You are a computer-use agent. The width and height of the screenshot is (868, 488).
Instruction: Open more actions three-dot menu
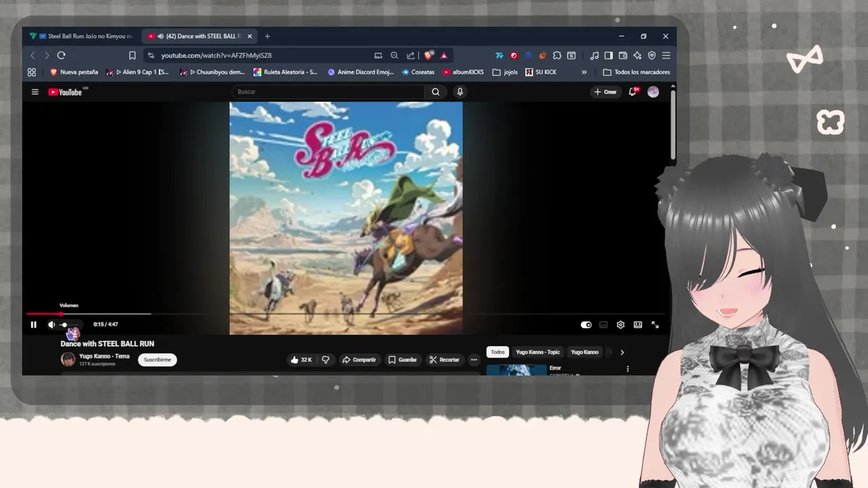(473, 360)
